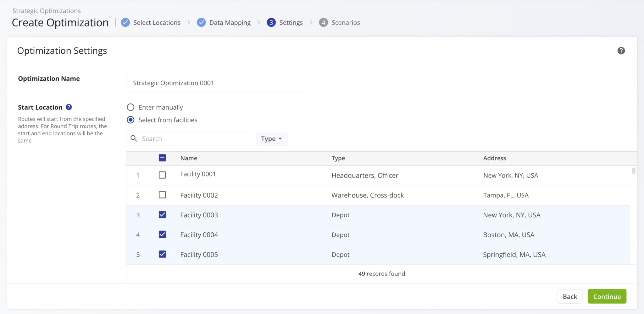The image size is (644, 314).
Task: Sort by the Address column header
Action: [x=494, y=158]
